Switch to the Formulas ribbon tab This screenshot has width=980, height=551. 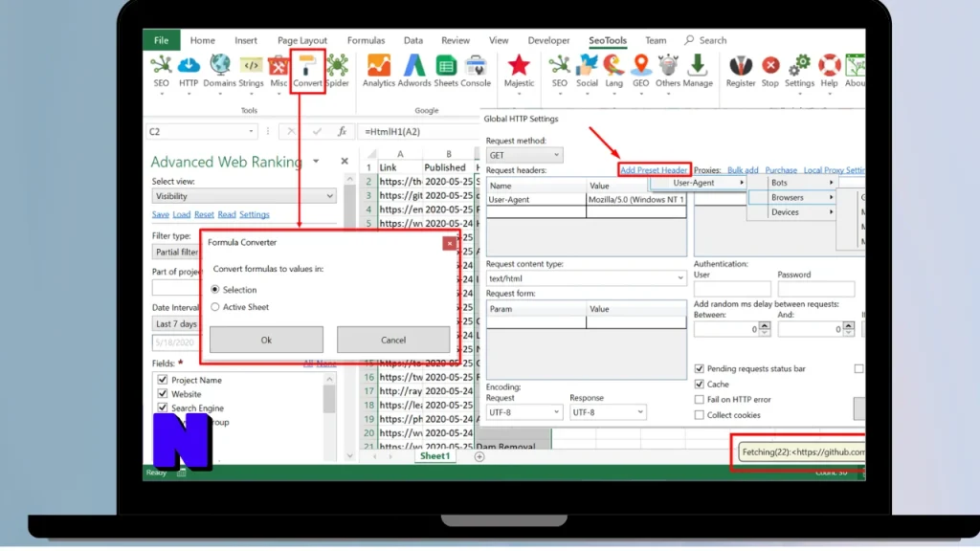click(x=367, y=40)
